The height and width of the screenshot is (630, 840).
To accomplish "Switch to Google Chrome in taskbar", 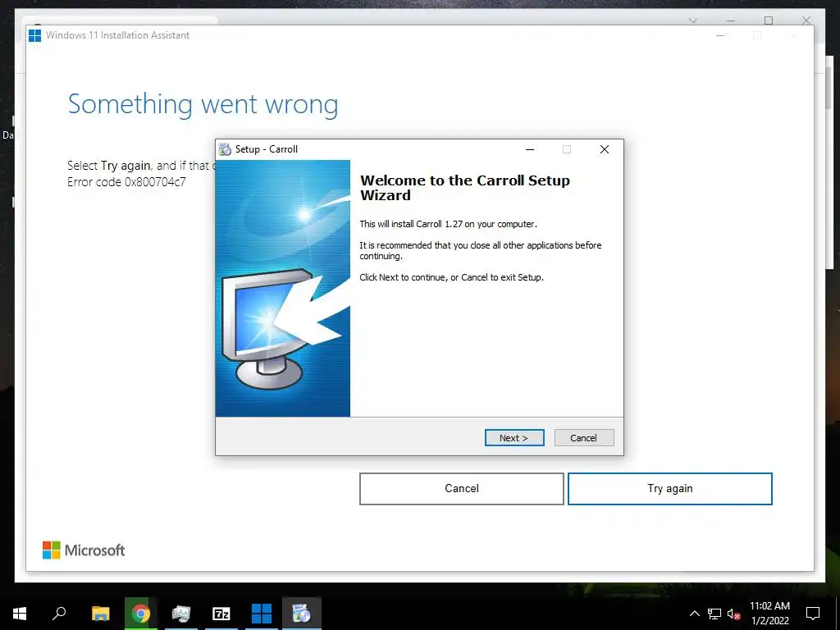I will 140,614.
